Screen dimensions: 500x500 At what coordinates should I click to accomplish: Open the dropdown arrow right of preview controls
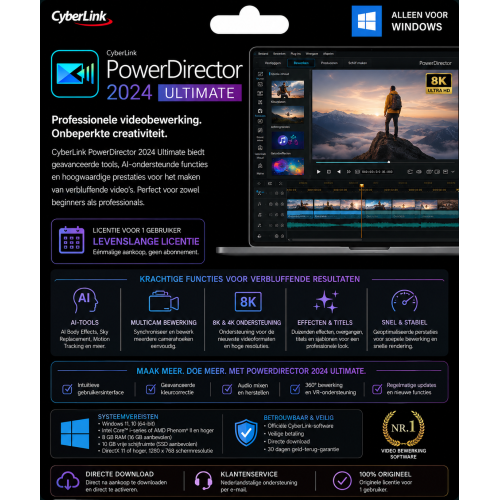453,172
